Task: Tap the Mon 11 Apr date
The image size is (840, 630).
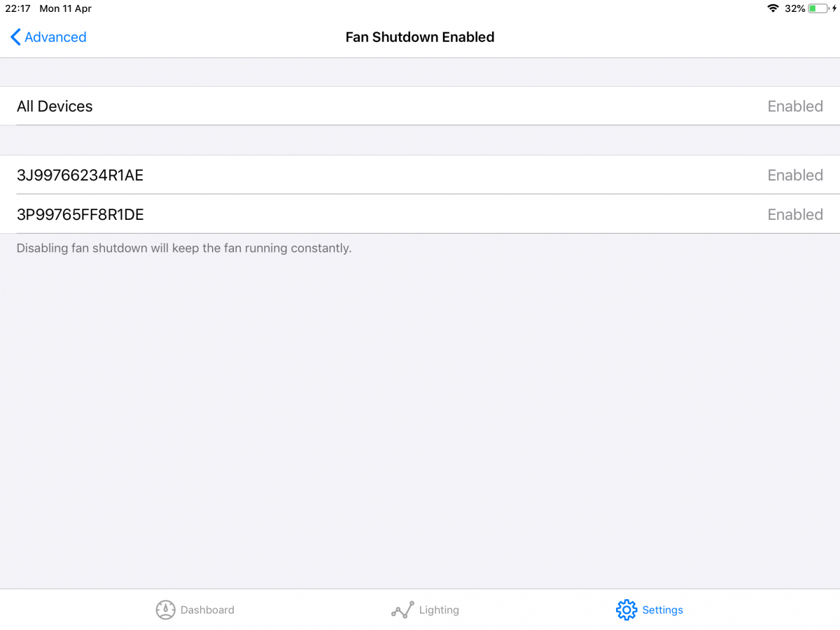Action: click(66, 8)
